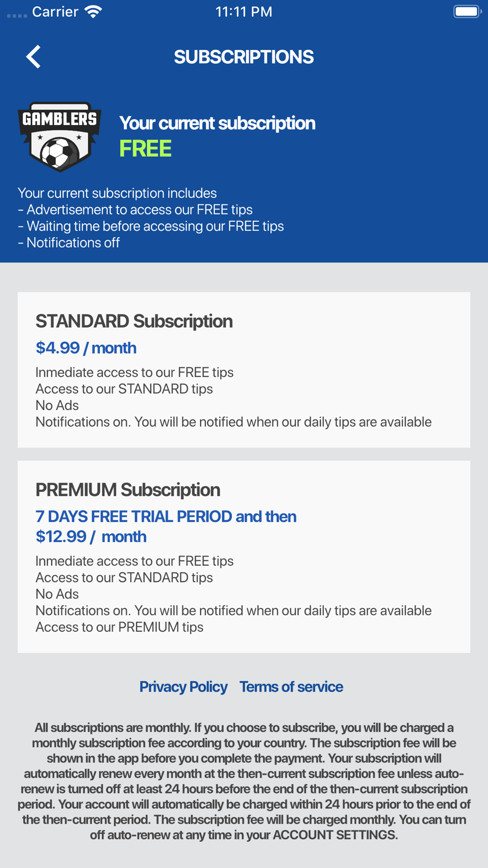The width and height of the screenshot is (488, 868).
Task: Tap the Carrier signal indicator
Action: point(42,12)
